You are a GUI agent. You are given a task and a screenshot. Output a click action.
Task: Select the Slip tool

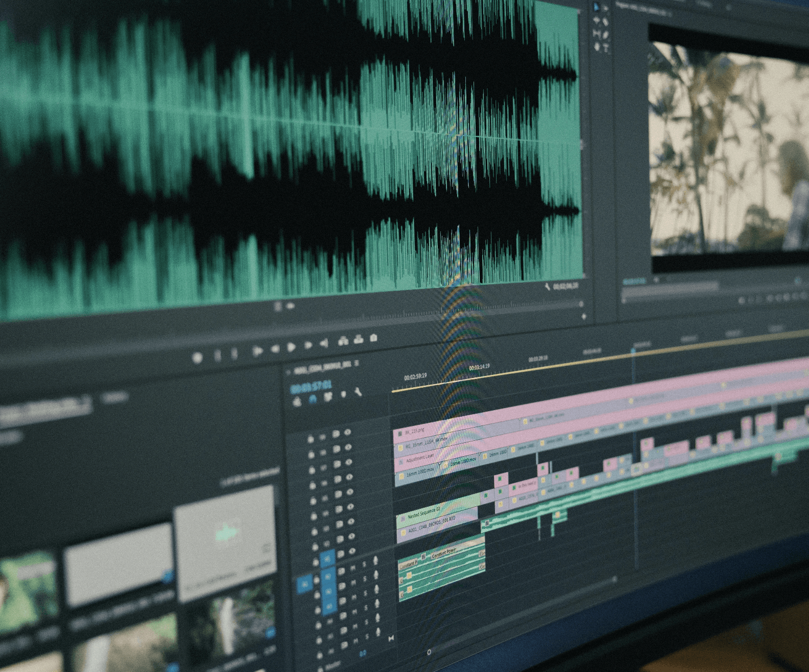point(596,34)
